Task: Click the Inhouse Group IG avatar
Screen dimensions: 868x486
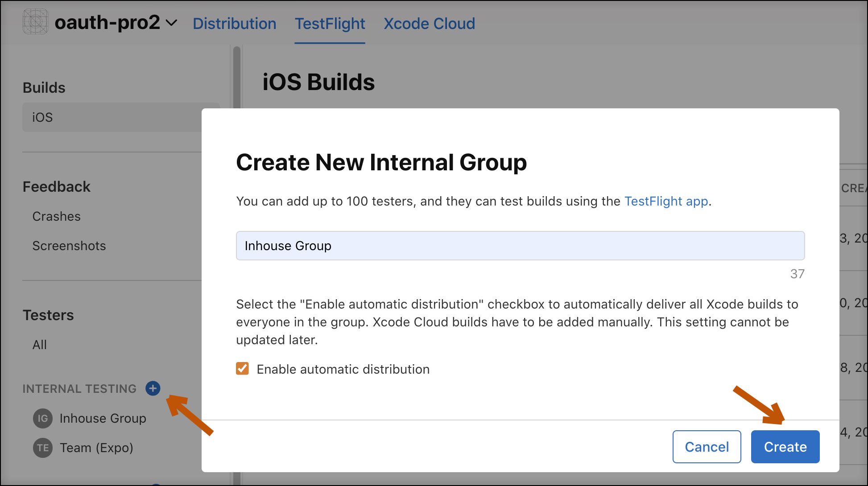Action: (42, 418)
